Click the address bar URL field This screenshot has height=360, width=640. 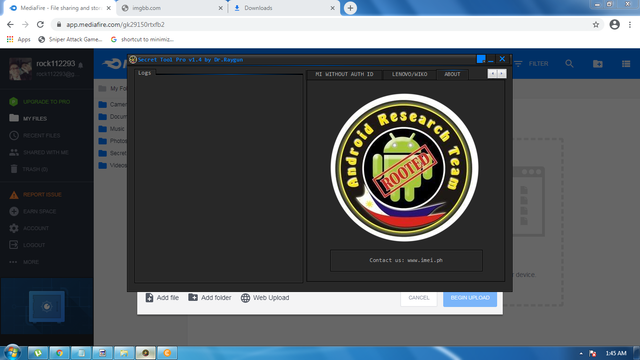[x=327, y=24]
